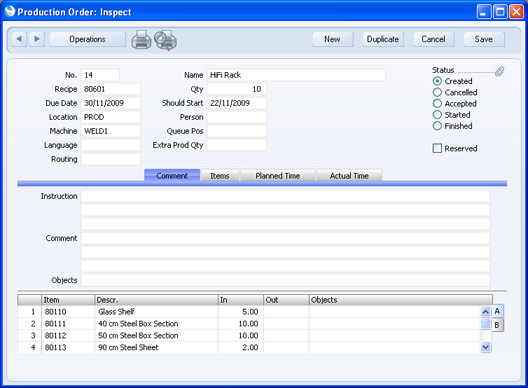Click the Location field
The height and width of the screenshot is (388, 528).
(110, 117)
